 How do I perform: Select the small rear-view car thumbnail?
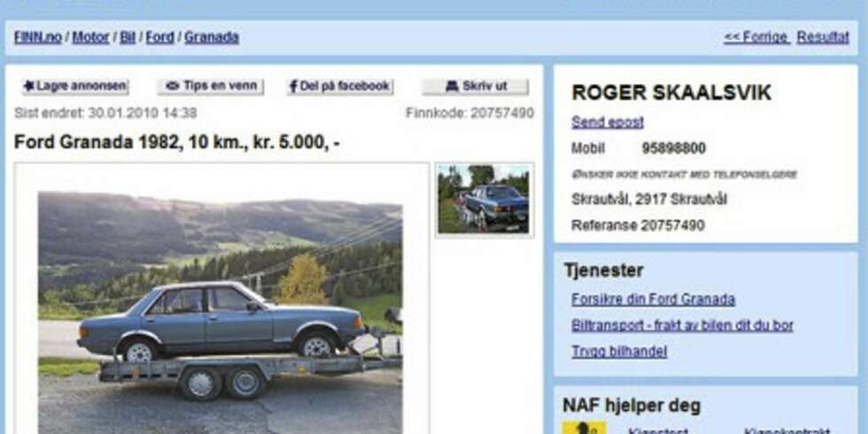[x=484, y=199]
